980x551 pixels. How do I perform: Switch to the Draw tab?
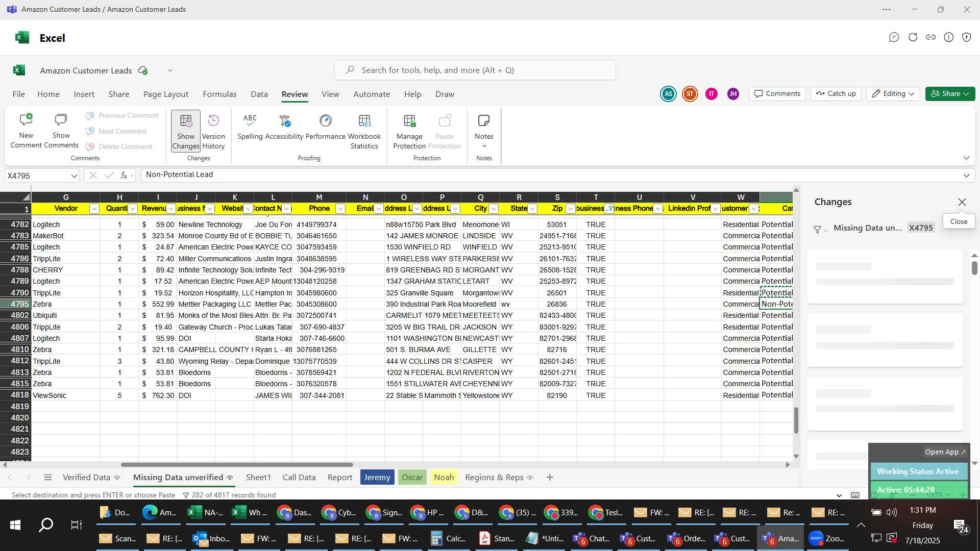pyautogui.click(x=445, y=94)
